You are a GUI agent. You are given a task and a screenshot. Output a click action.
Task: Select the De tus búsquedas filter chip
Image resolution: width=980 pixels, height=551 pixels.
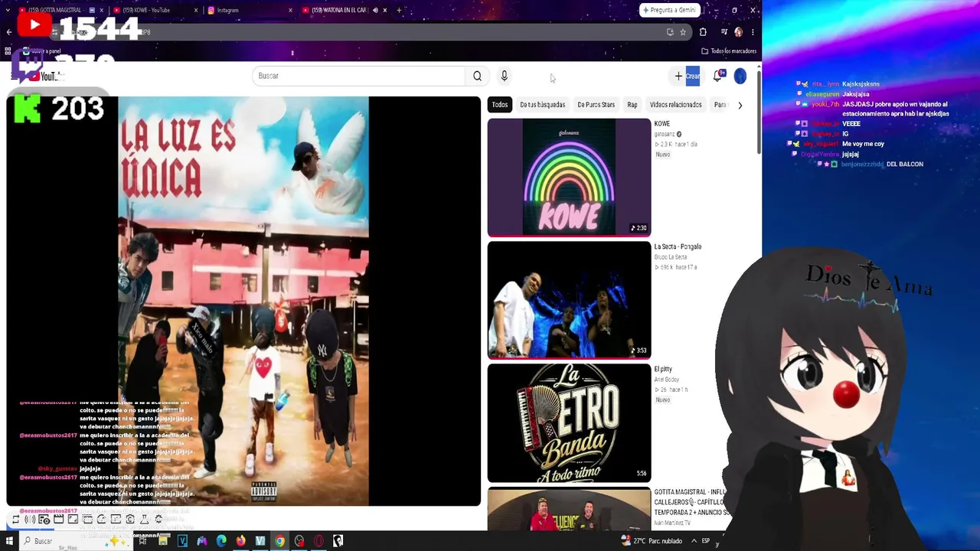pos(542,105)
